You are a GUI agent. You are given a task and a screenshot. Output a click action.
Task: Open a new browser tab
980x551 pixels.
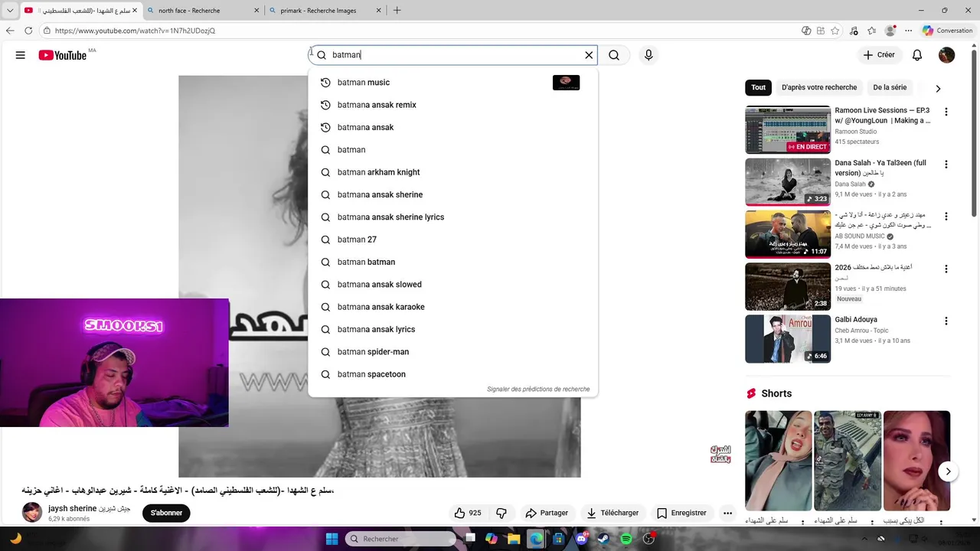[x=397, y=11]
